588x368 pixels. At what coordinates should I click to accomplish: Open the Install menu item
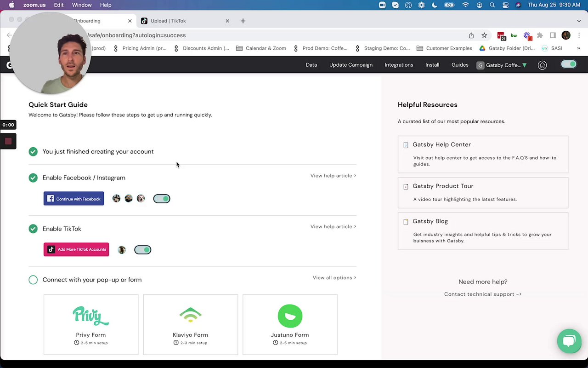(x=432, y=65)
